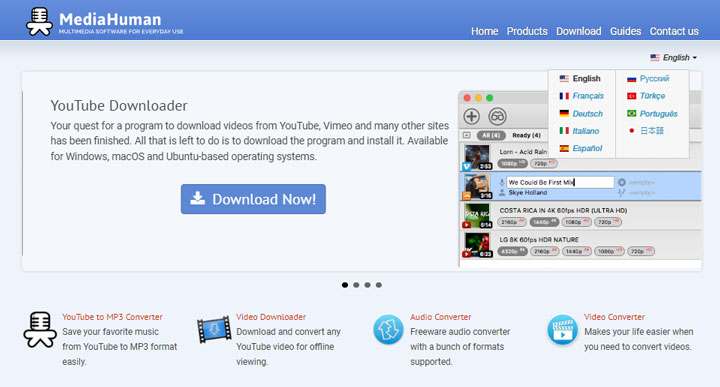Click the Italian flag icon

(x=564, y=131)
